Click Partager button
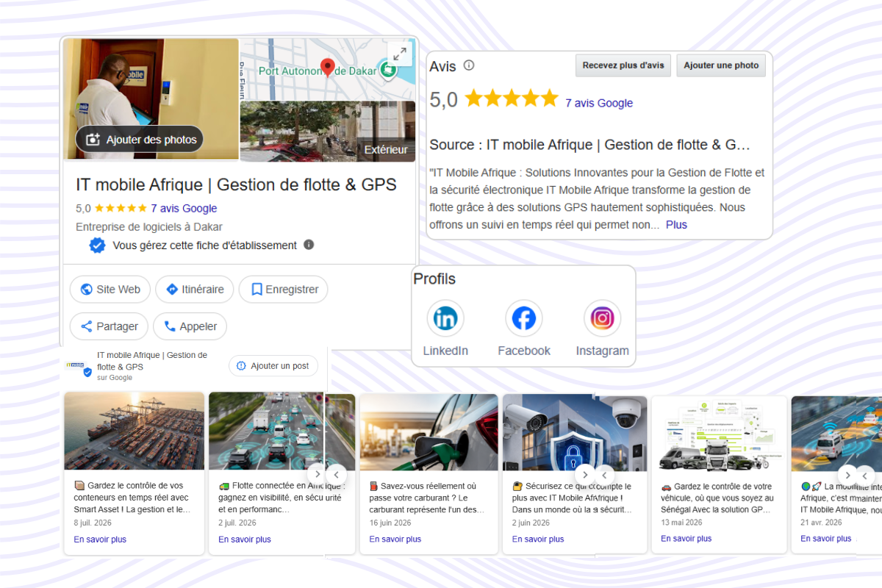The image size is (882, 588). tap(109, 326)
